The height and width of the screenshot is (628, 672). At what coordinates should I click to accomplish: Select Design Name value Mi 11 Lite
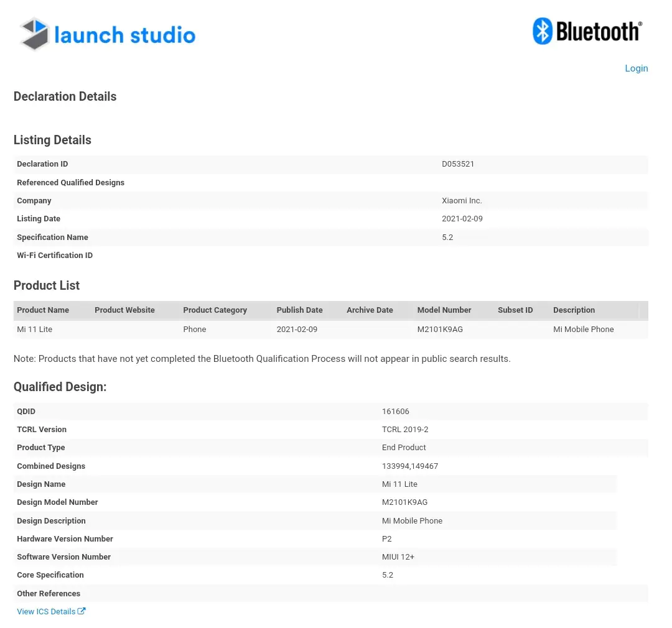(399, 484)
